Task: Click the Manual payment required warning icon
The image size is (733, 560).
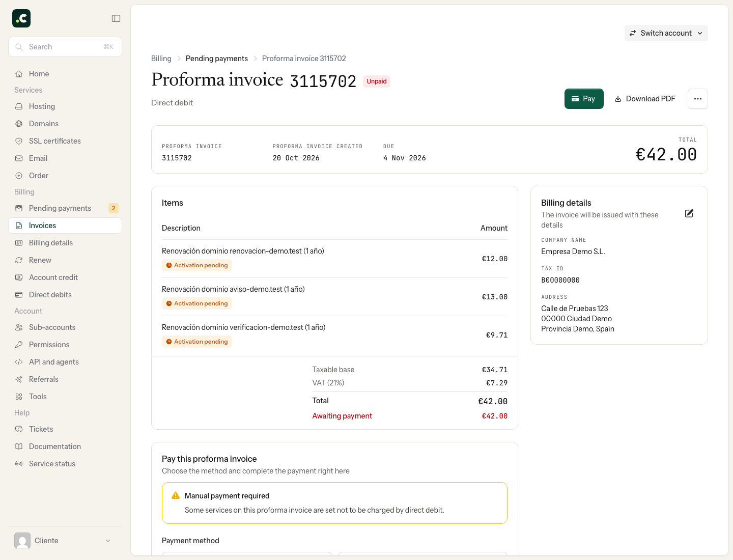Action: (176, 495)
